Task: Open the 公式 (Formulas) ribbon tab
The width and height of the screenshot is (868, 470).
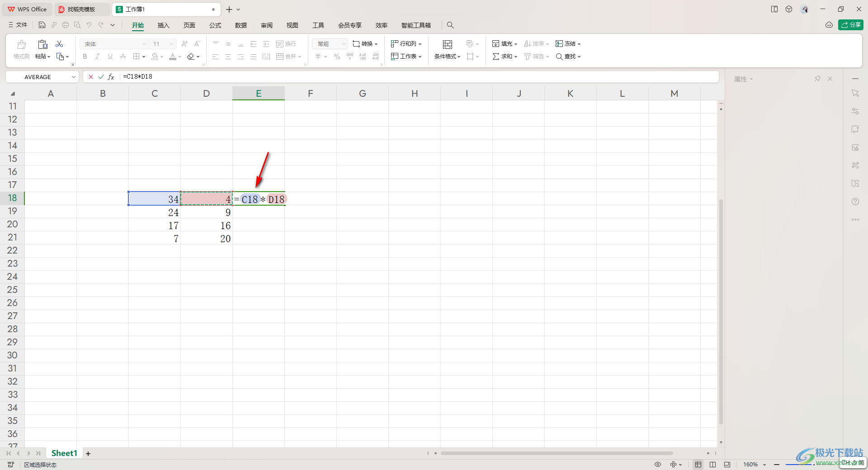Action: [x=215, y=25]
